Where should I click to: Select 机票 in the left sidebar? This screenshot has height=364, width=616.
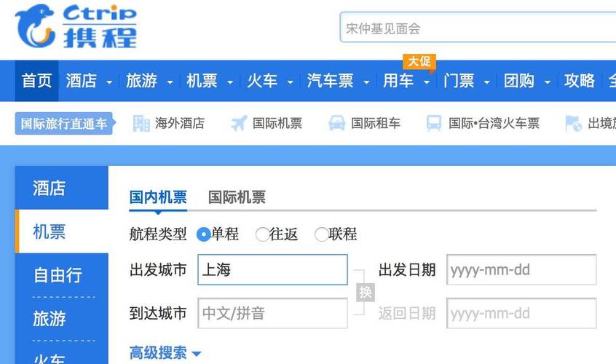click(62, 232)
